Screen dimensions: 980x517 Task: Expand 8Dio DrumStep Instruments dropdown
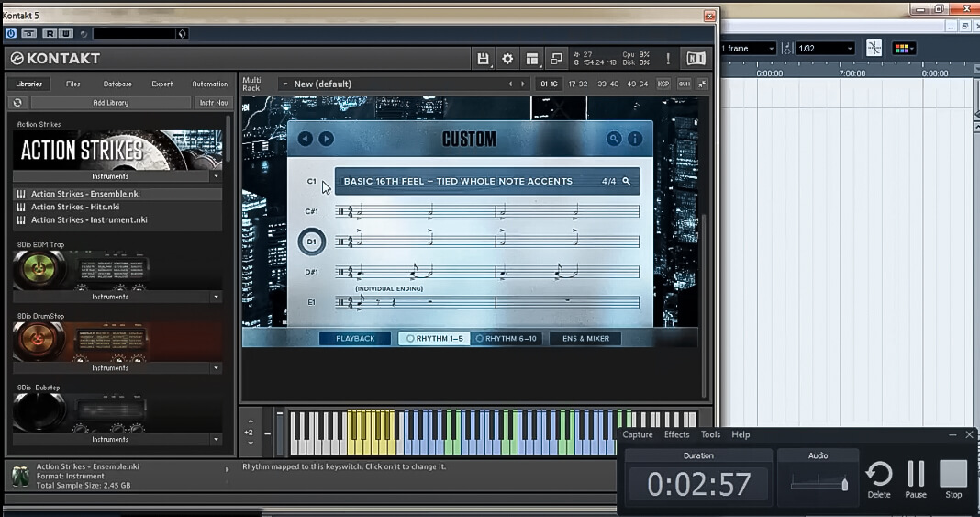pos(217,367)
